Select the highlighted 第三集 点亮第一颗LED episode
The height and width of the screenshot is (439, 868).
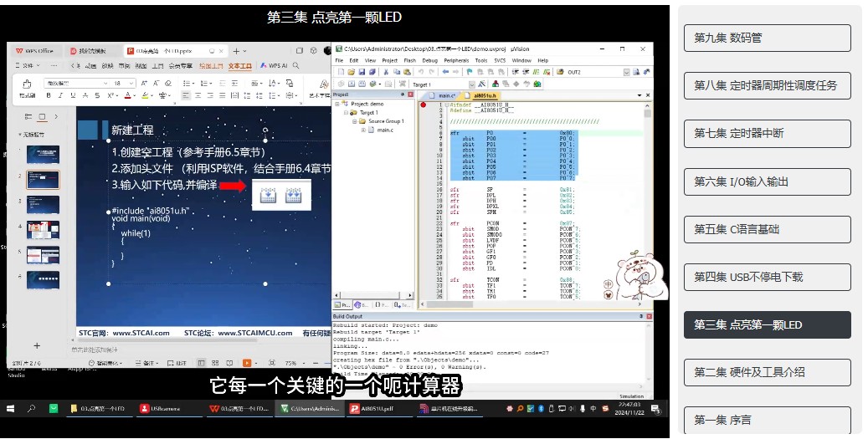(767, 325)
